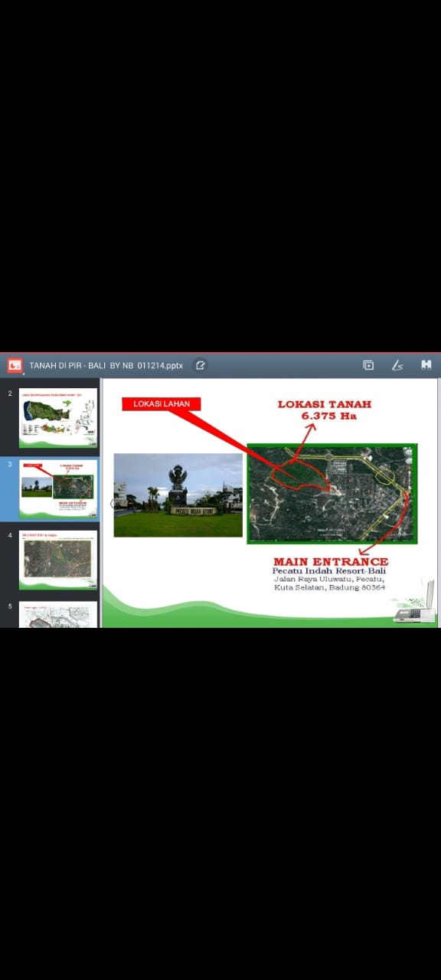Tap the slide number 4 label
The width and height of the screenshot is (441, 980).
(10, 535)
